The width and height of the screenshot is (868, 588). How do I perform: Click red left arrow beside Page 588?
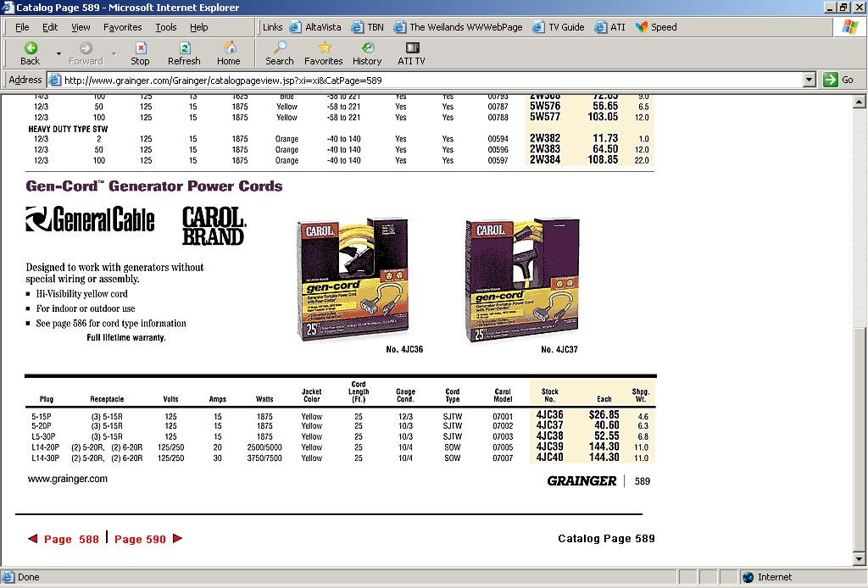[x=33, y=538]
